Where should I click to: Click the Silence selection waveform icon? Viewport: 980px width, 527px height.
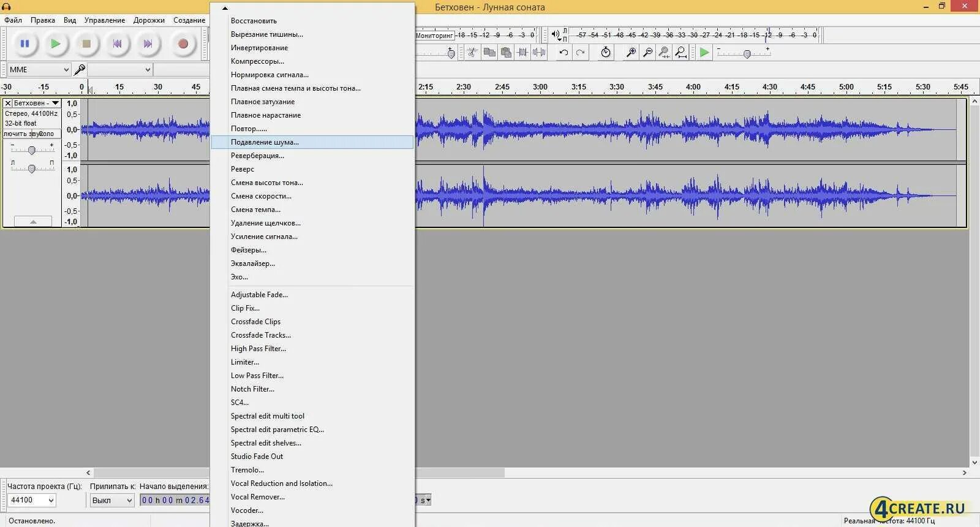(x=539, y=53)
